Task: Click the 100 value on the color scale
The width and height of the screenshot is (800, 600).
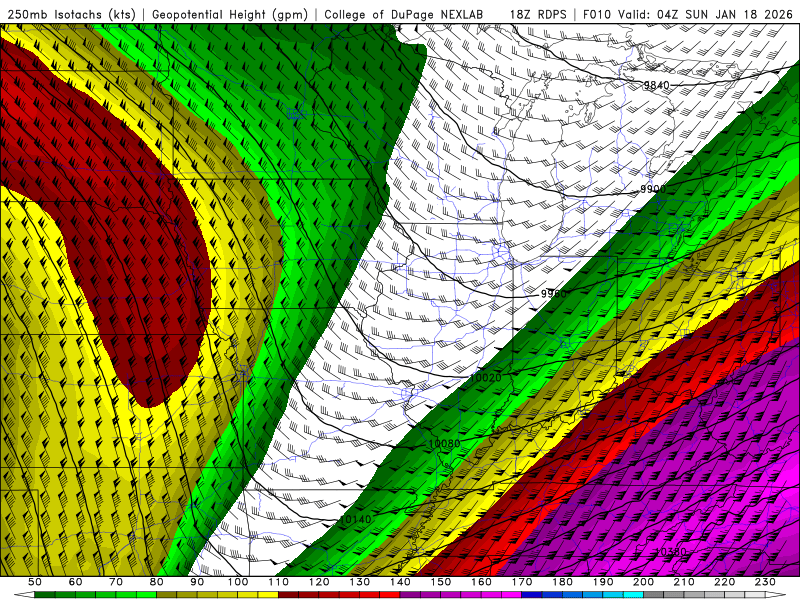Action: [238, 582]
